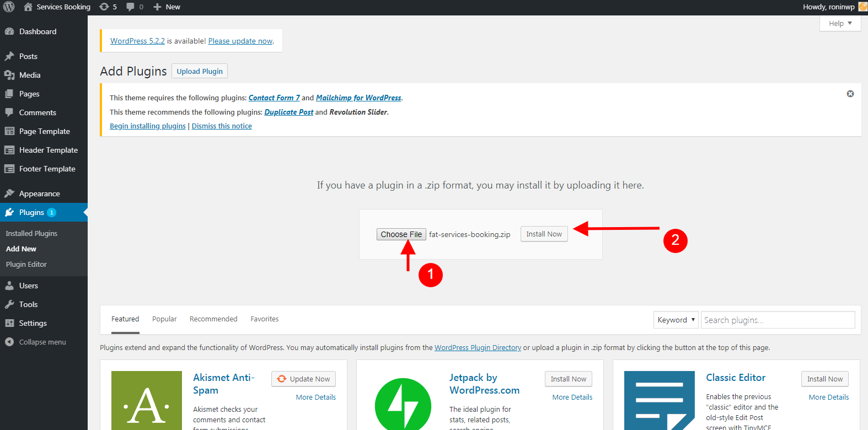Click the Choose File button
The height and width of the screenshot is (430, 868).
pos(401,234)
